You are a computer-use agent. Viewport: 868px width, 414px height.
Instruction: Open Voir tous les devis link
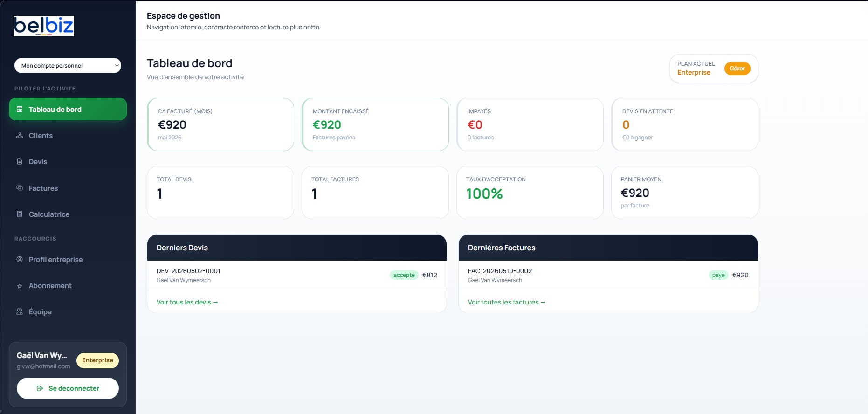[x=187, y=302]
